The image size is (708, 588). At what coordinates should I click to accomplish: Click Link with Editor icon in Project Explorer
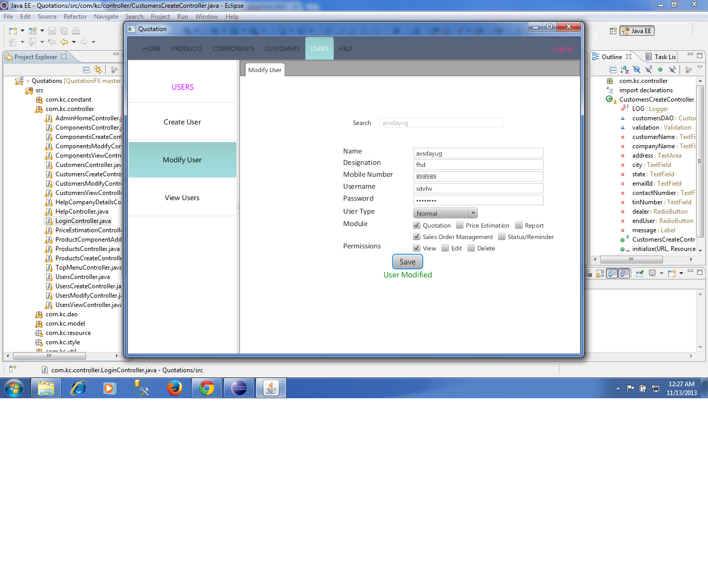[x=98, y=69]
